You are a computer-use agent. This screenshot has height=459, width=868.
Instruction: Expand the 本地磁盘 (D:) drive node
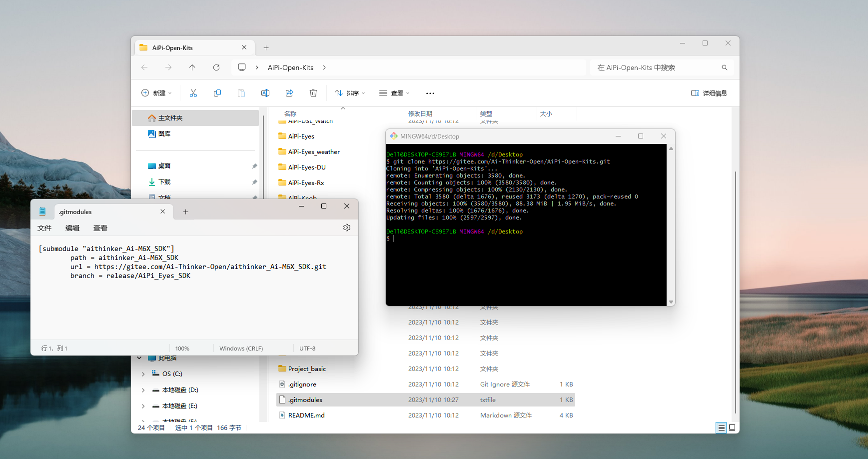click(x=143, y=390)
